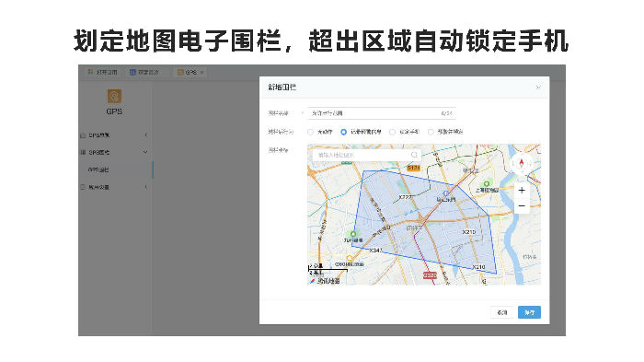This screenshot has width=644, height=362.
Task: Click the fence name input field
Action: [x=382, y=113]
